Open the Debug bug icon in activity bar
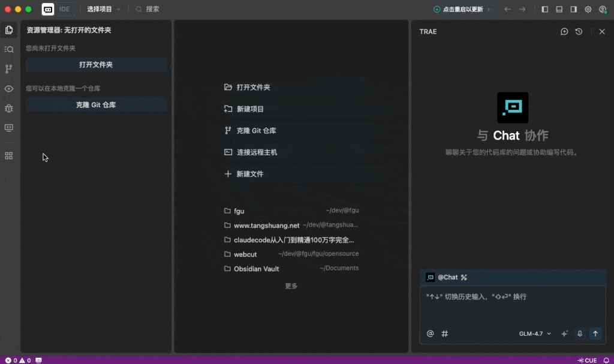614x364 pixels. tap(9, 109)
